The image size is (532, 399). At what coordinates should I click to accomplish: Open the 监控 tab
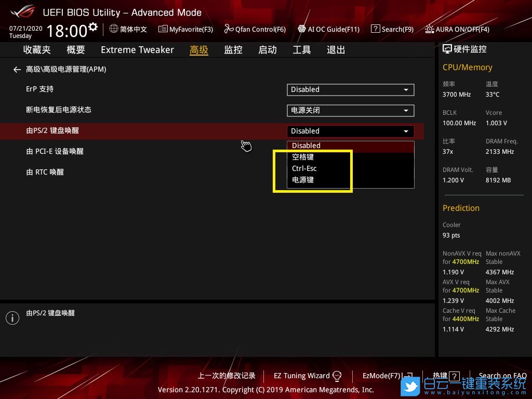point(233,50)
